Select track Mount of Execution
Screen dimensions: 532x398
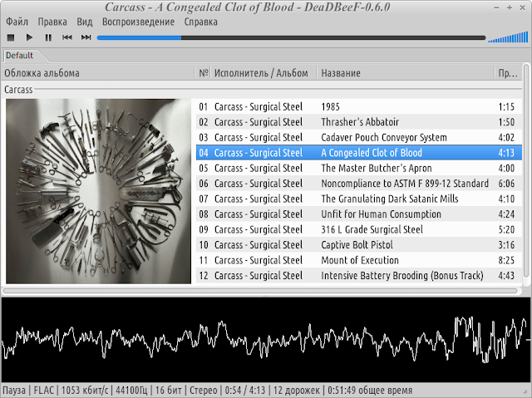[x=359, y=260]
